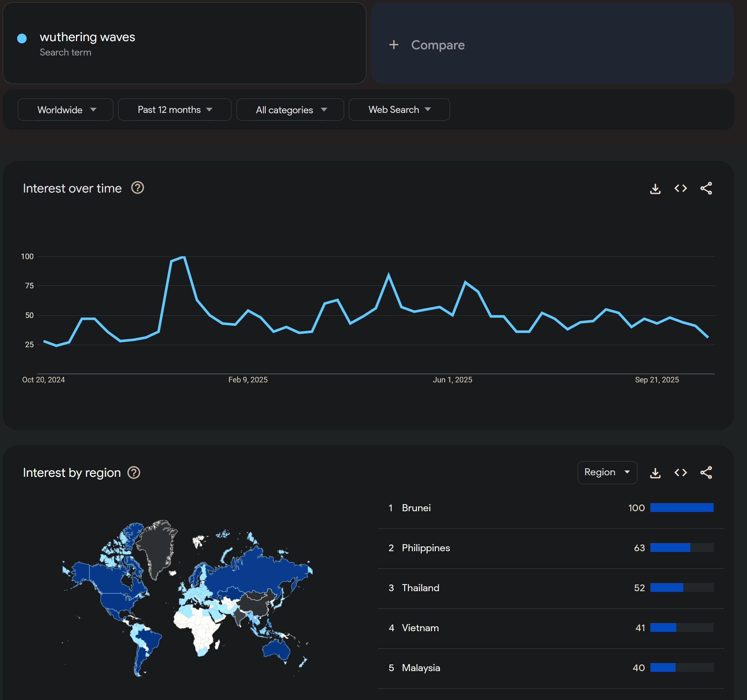Open the Region resolution dropdown

pyautogui.click(x=607, y=472)
